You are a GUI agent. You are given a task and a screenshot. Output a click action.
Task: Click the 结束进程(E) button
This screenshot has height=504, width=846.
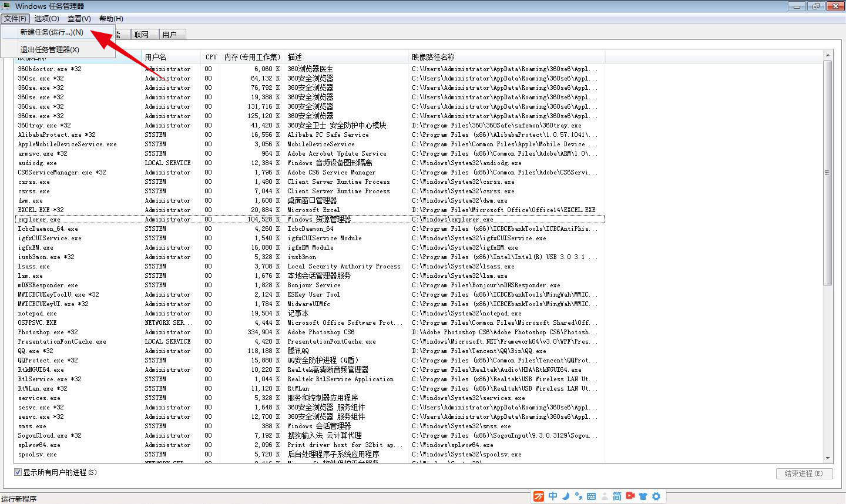[x=804, y=473]
